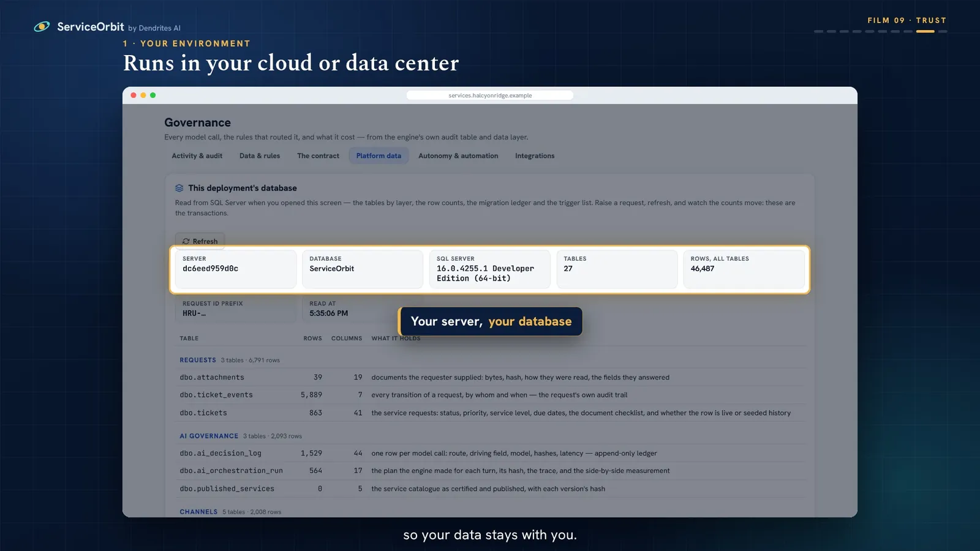Select the Platform data tab
The height and width of the screenshot is (551, 980).
[x=379, y=156]
